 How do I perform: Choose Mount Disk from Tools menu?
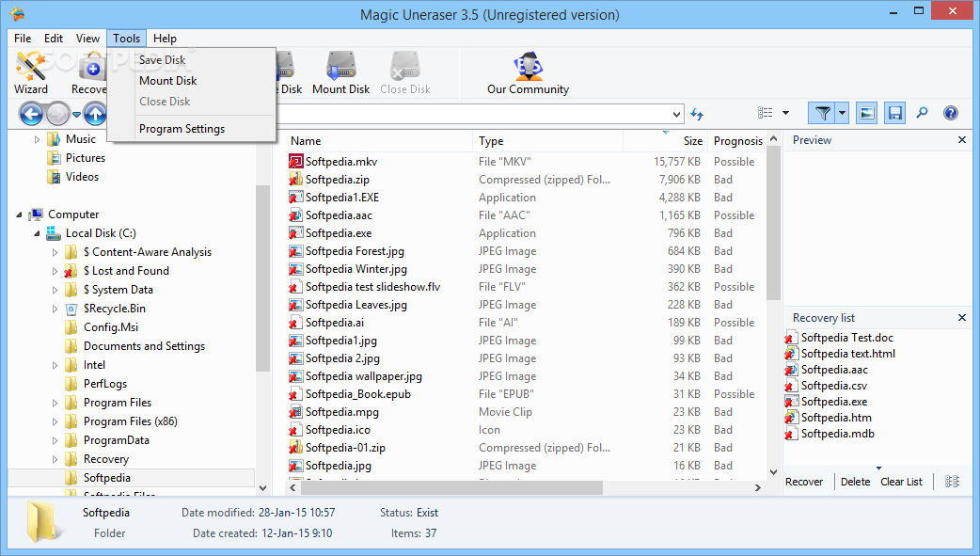191,81
